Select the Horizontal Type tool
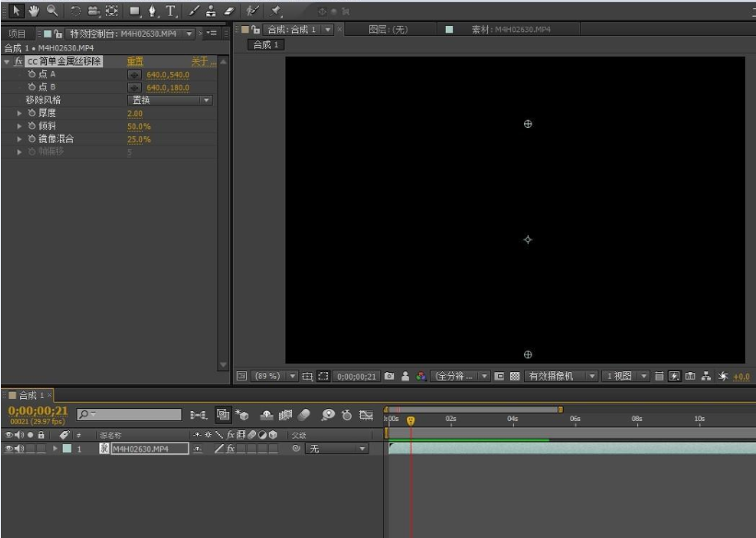Image resolution: width=756 pixels, height=538 pixels. click(170, 11)
